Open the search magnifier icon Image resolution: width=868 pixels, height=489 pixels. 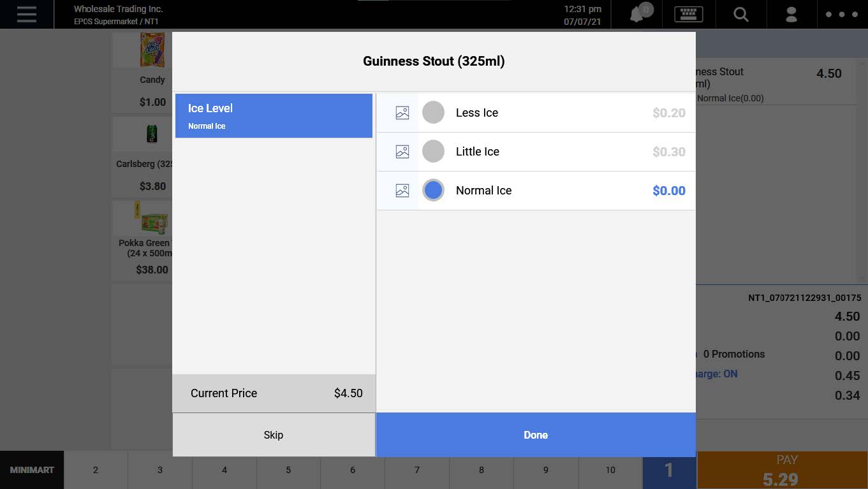click(x=740, y=14)
